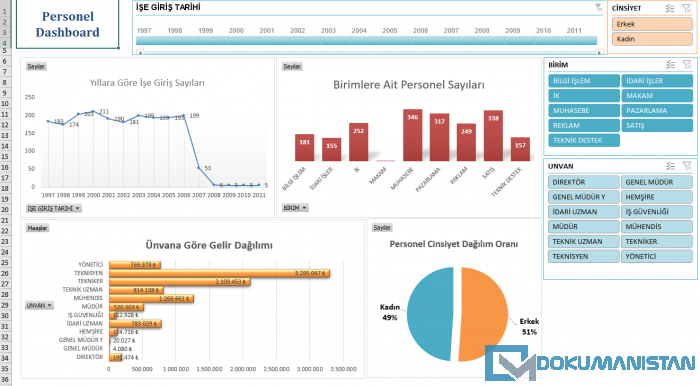The image size is (700, 386).
Task: Select year 1997 on the timeline
Action: pyautogui.click(x=151, y=41)
